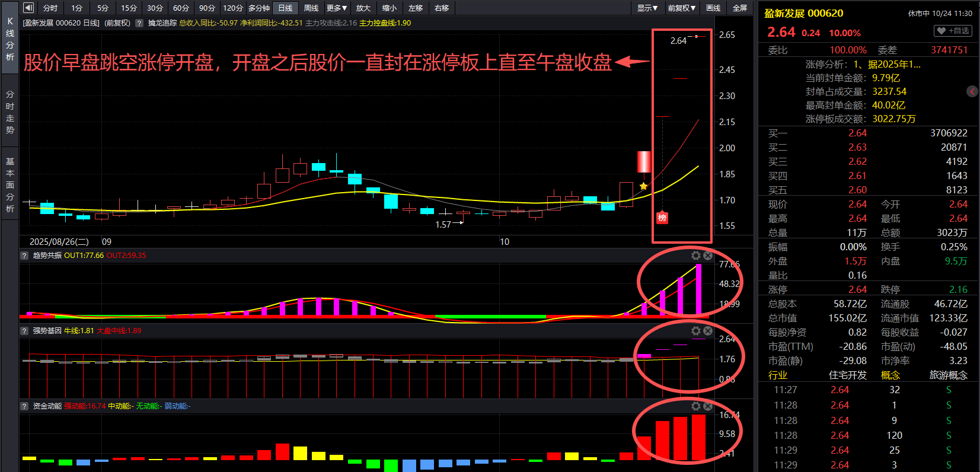Click the gold star marker on candlestick
Viewport: 980px width, 472px height.
point(644,186)
